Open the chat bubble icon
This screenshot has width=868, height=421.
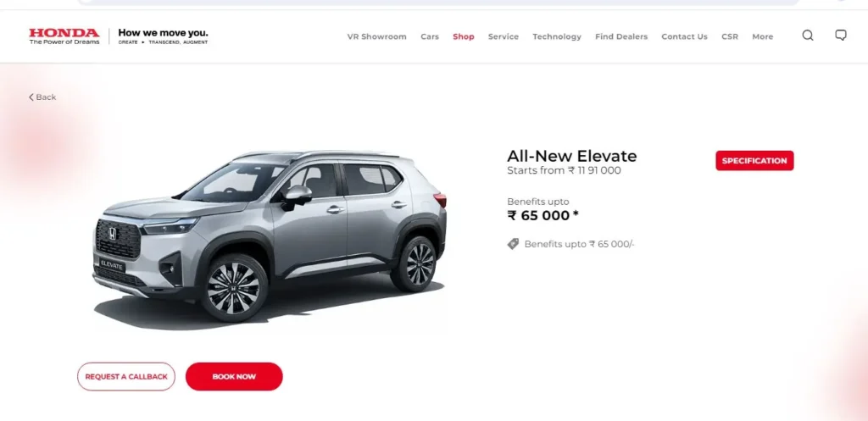tap(840, 36)
